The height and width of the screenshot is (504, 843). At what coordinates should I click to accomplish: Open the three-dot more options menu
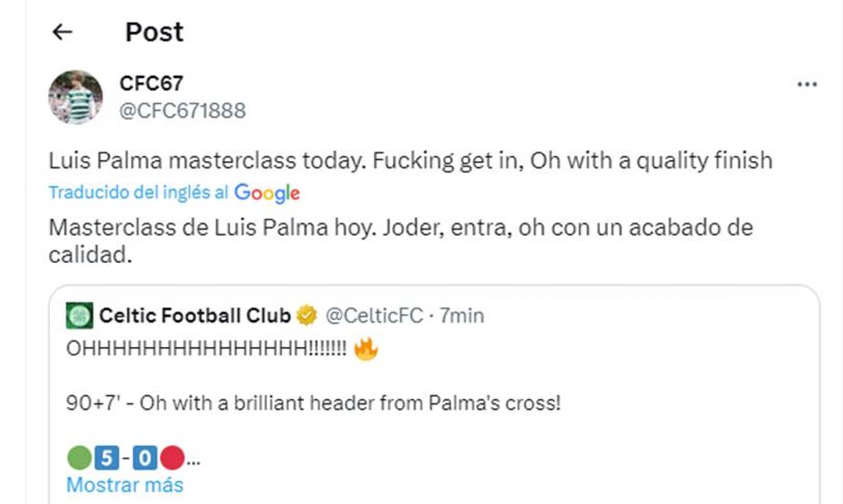point(806,85)
